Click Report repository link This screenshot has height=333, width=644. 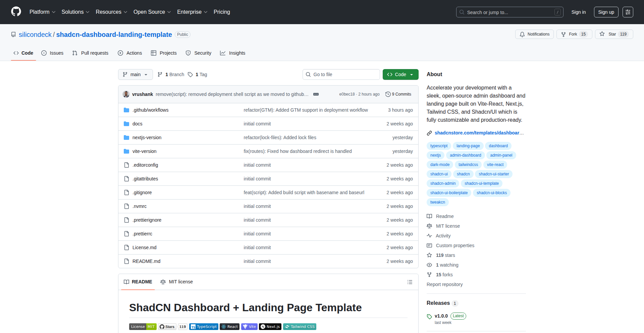(444, 284)
